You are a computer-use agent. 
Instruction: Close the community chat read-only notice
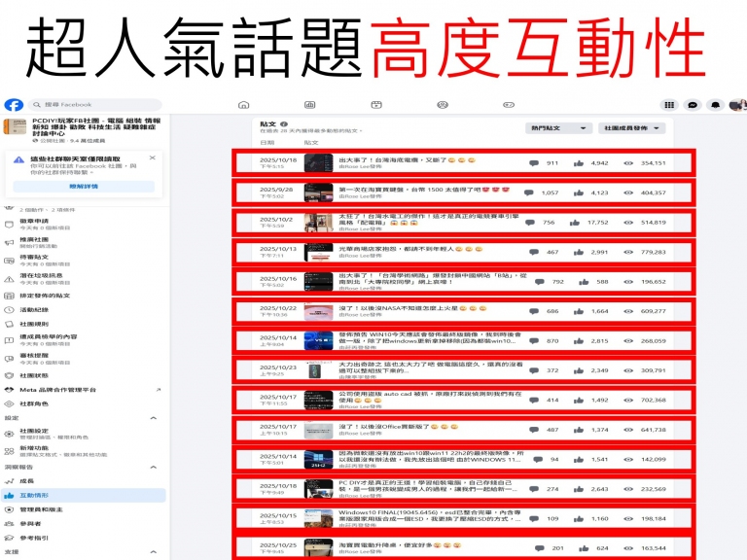152,157
